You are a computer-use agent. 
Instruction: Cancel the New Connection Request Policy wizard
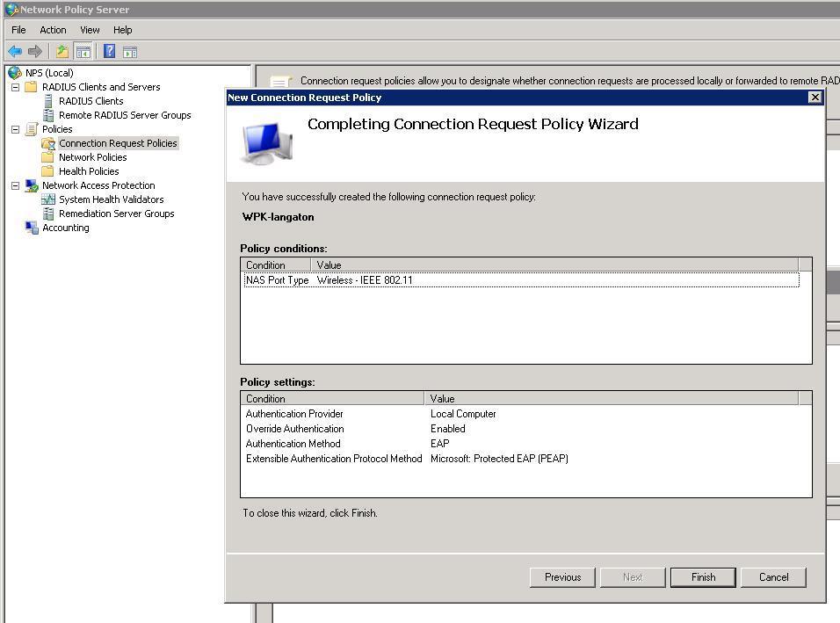point(773,577)
